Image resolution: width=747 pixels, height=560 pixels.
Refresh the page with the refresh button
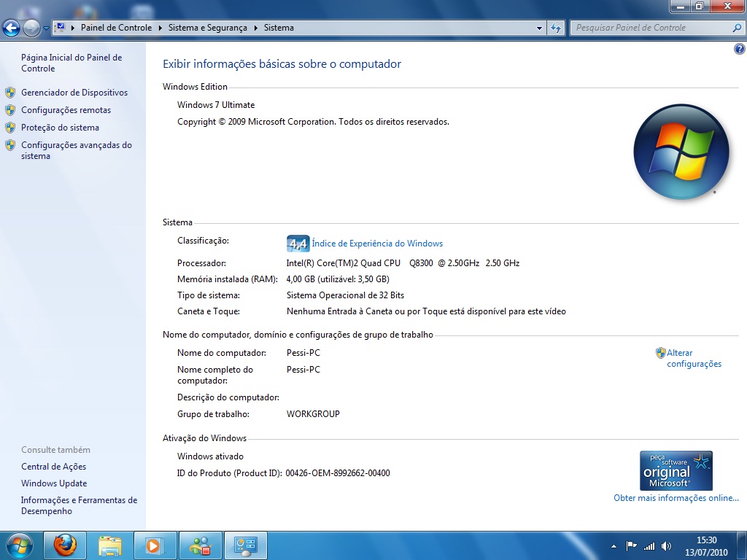[x=555, y=28]
